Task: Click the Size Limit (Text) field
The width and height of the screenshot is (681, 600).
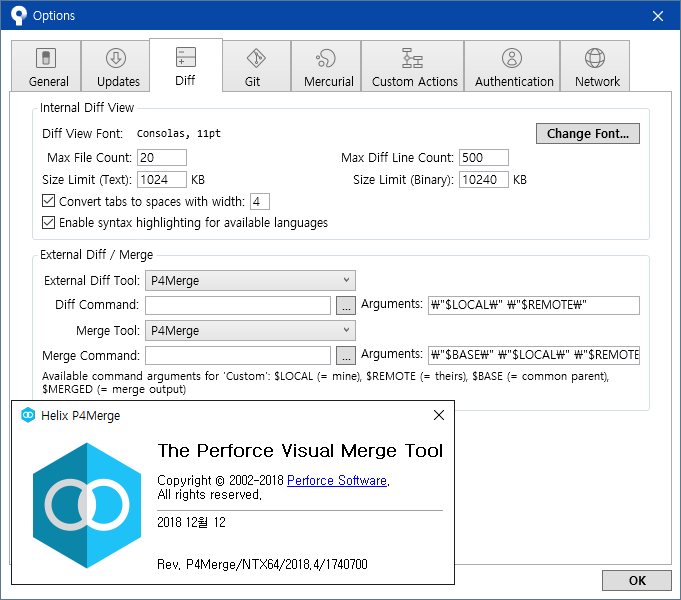Action: coord(162,179)
